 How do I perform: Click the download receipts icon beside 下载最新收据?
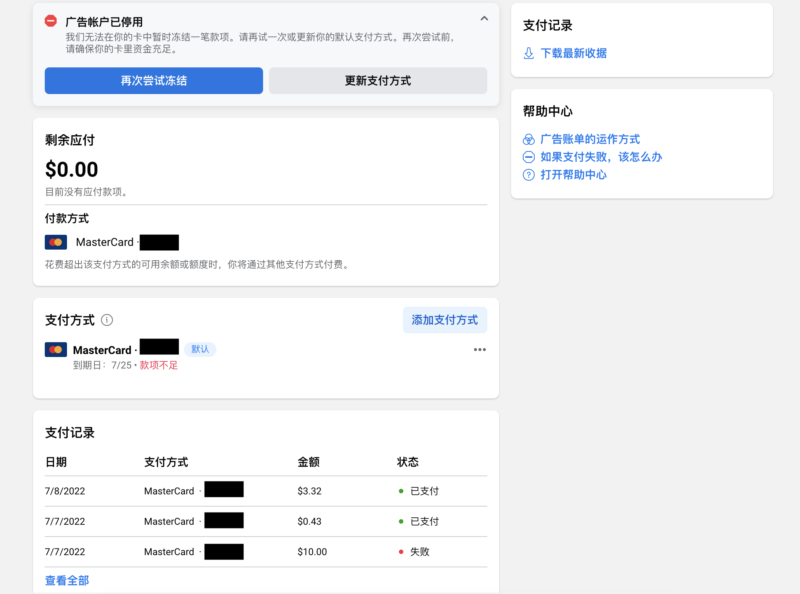tap(528, 52)
